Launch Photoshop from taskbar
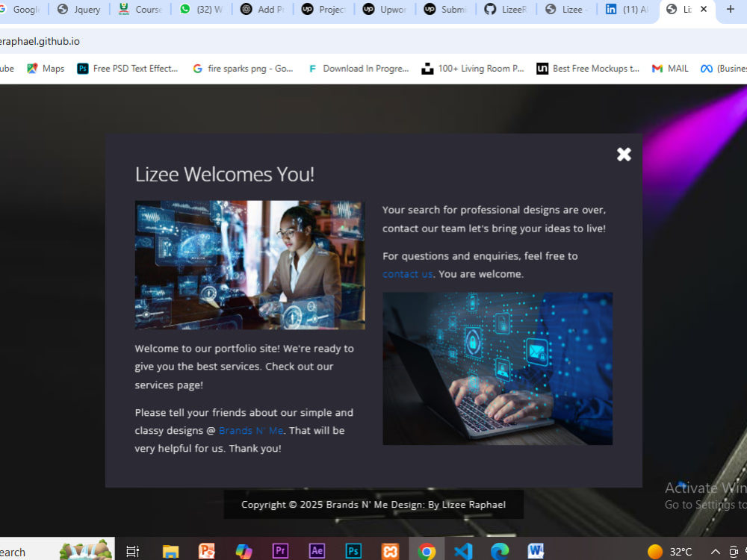 [x=353, y=552]
